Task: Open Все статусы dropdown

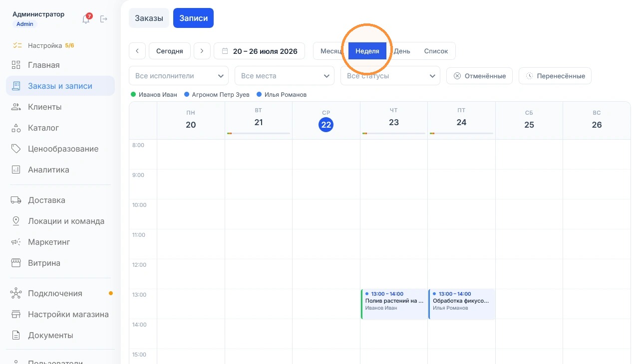Action: [x=390, y=76]
